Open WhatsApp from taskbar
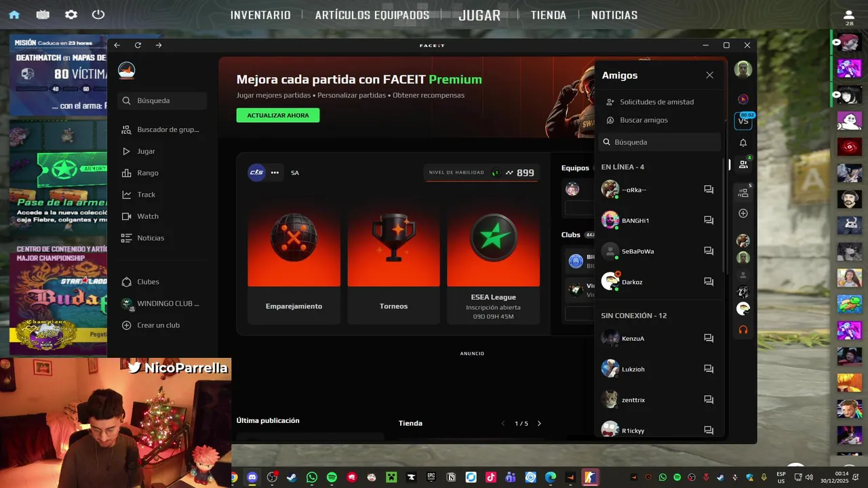The image size is (868, 488). [312, 477]
